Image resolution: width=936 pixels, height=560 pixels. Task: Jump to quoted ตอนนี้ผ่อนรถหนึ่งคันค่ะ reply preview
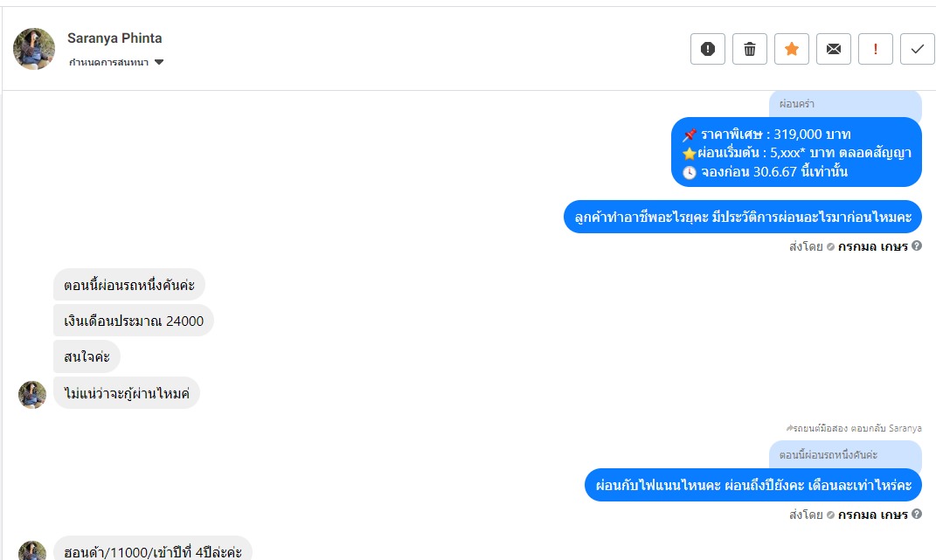pos(844,455)
